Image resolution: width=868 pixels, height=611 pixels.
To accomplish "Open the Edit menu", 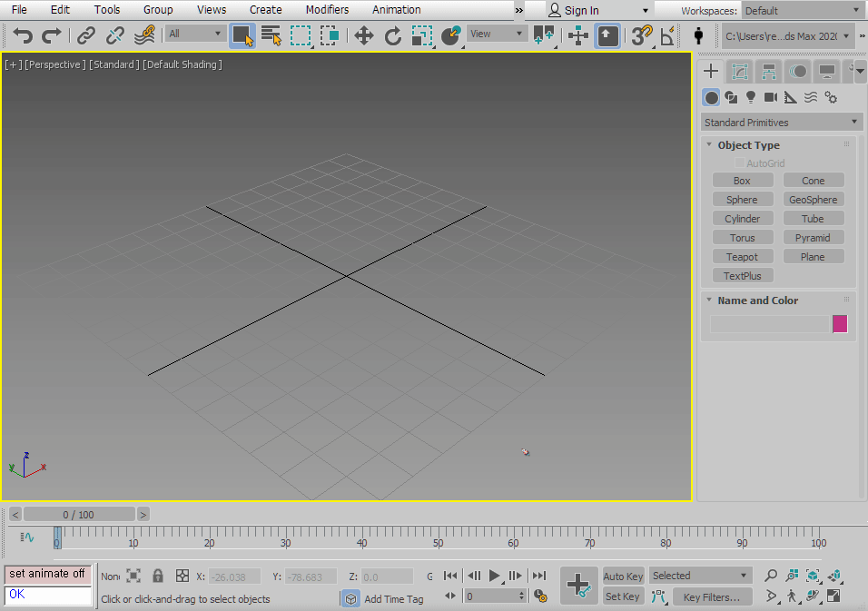I will pyautogui.click(x=60, y=10).
